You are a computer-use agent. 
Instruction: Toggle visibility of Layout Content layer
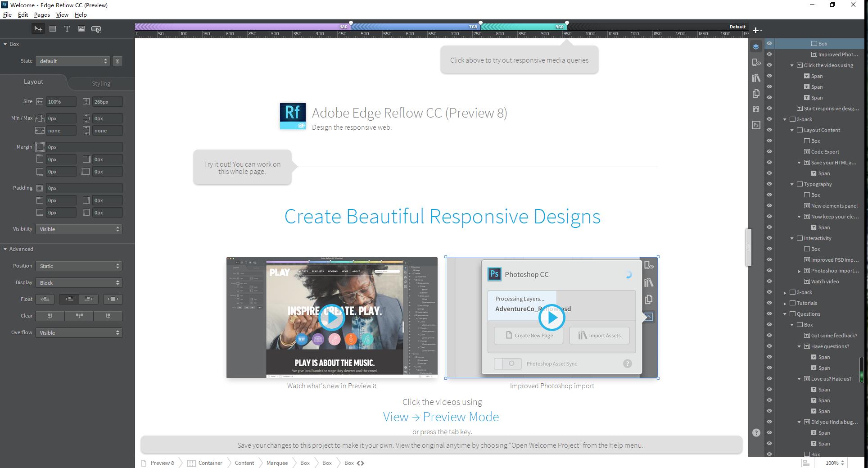point(769,130)
